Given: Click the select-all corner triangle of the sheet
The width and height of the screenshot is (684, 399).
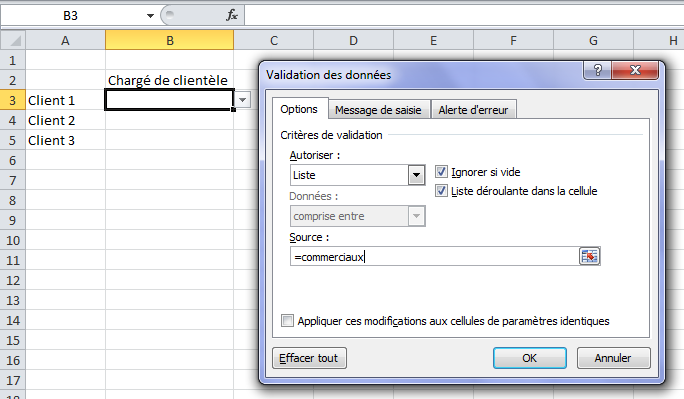Looking at the screenshot, I should point(13,41).
